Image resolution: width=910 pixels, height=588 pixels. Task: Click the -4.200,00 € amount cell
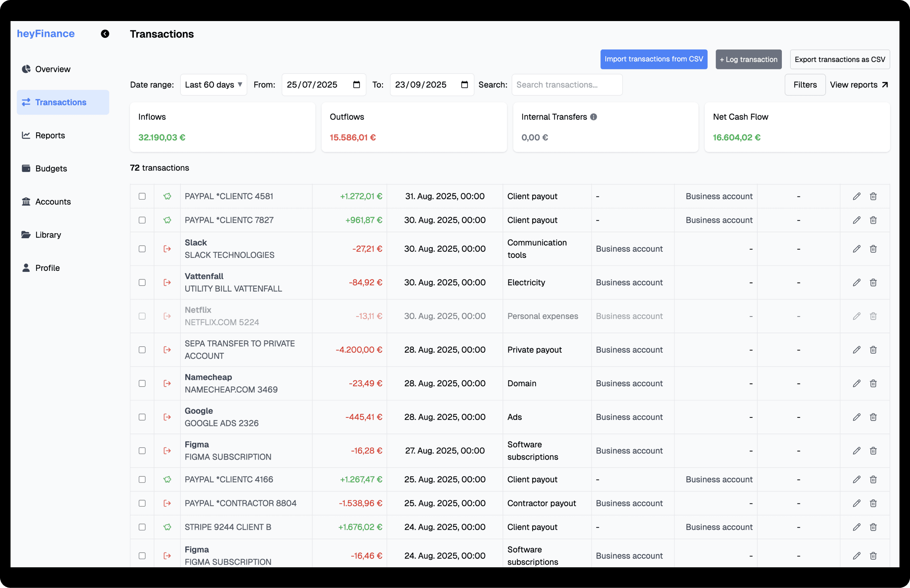point(350,350)
